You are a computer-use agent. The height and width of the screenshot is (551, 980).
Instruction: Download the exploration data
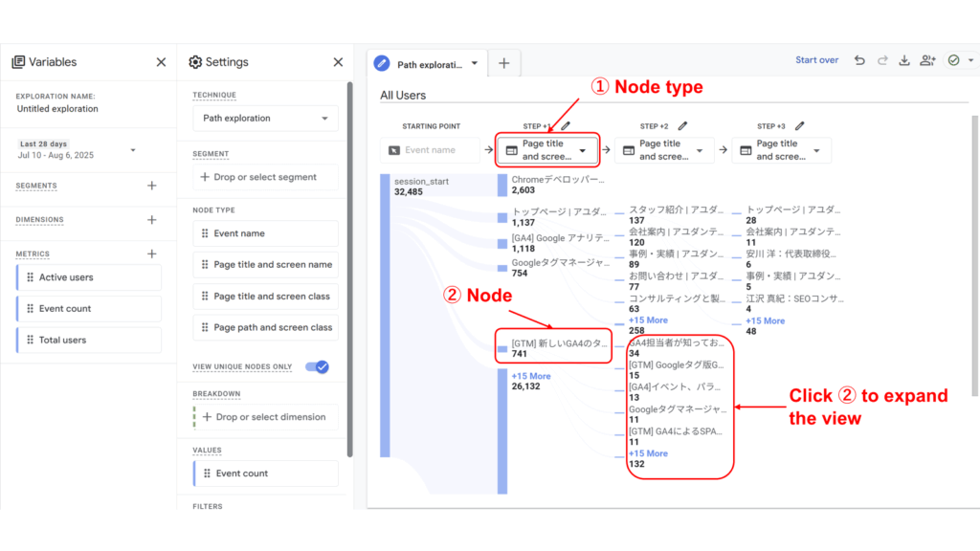tap(904, 60)
